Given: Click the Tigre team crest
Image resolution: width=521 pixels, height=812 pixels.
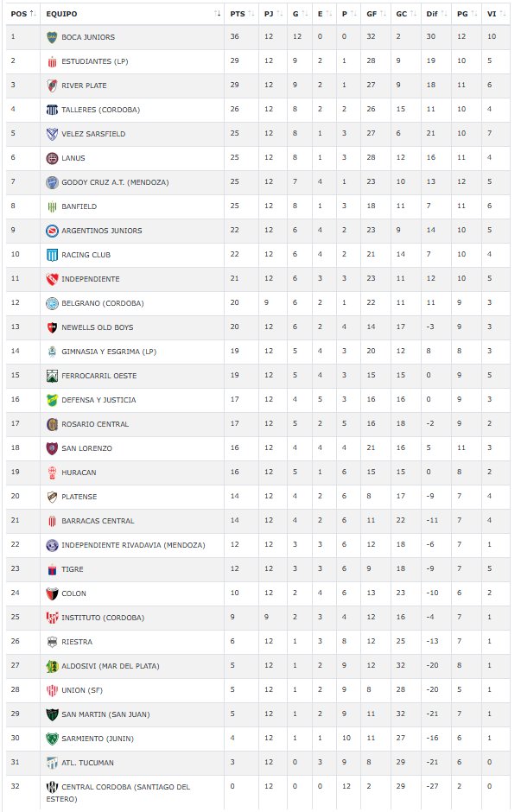Looking at the screenshot, I should tap(52, 569).
